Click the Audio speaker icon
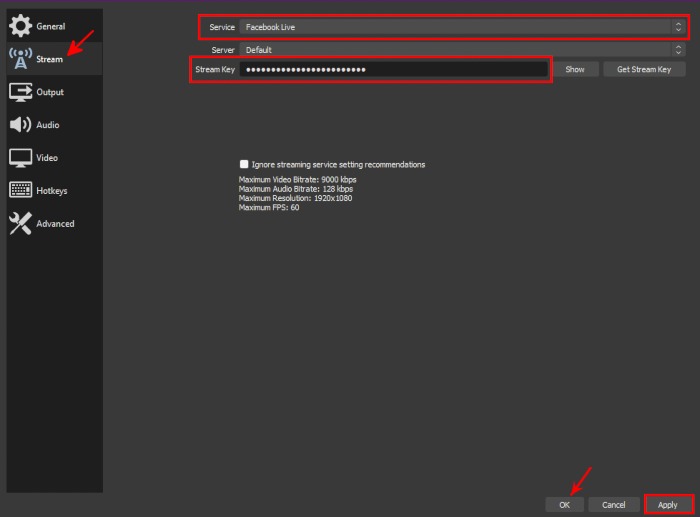This screenshot has width=700, height=517. tap(20, 125)
